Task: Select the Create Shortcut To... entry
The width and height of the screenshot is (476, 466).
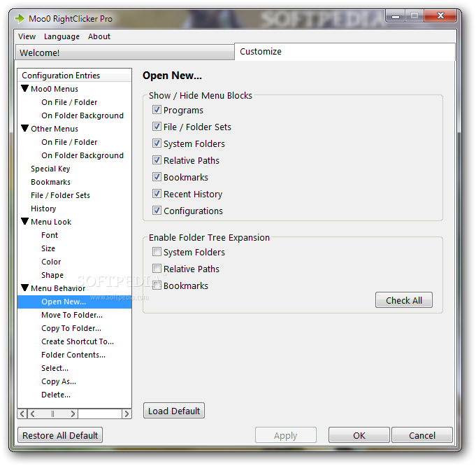Action: pyautogui.click(x=78, y=341)
